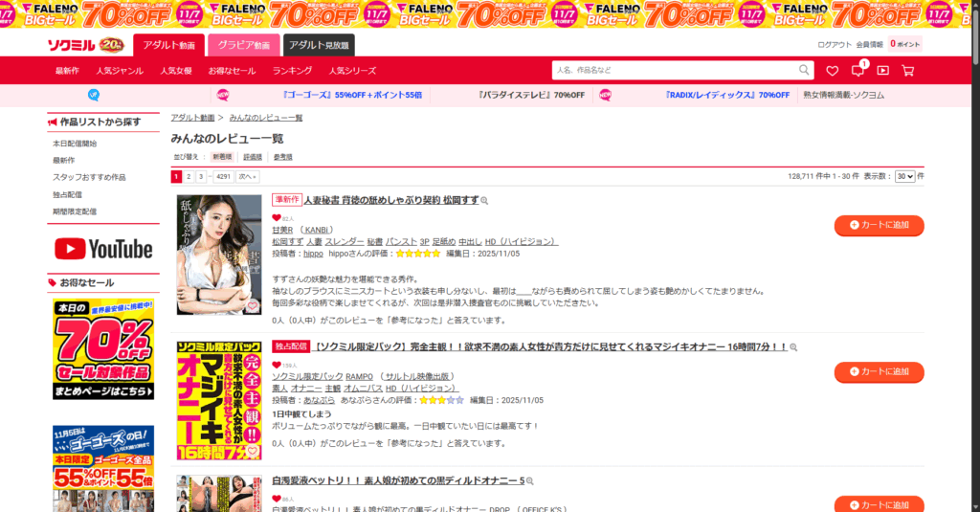
Task: Click the megaphone icon by 作品リストから探す
Action: coord(53,122)
